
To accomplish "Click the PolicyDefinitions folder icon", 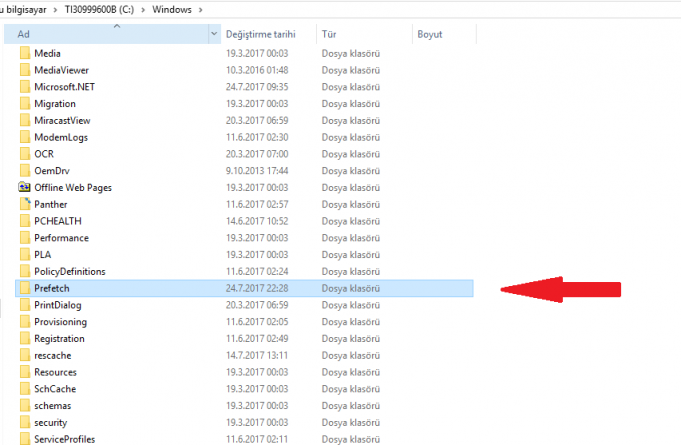I will click(x=25, y=271).
